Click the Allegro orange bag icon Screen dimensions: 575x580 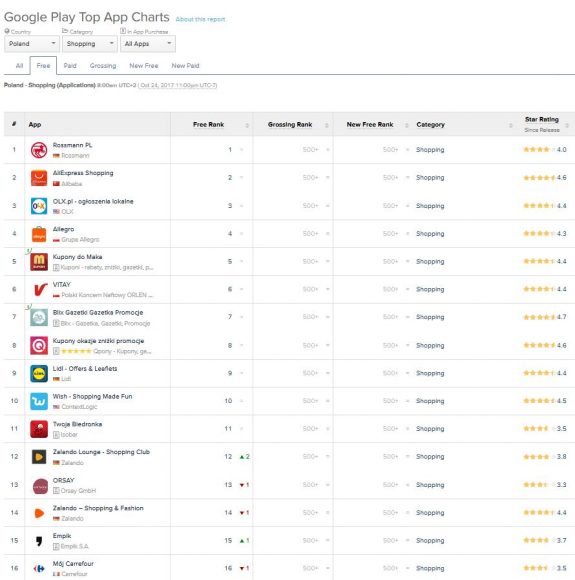coord(39,234)
